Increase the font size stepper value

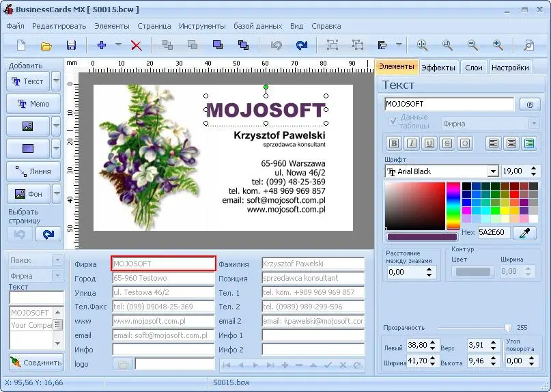tap(533, 169)
